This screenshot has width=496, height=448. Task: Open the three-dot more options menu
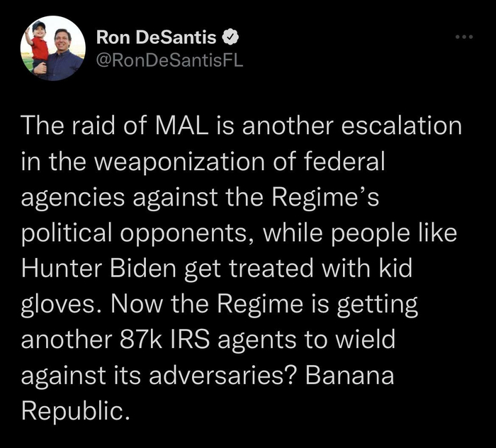[x=464, y=36]
